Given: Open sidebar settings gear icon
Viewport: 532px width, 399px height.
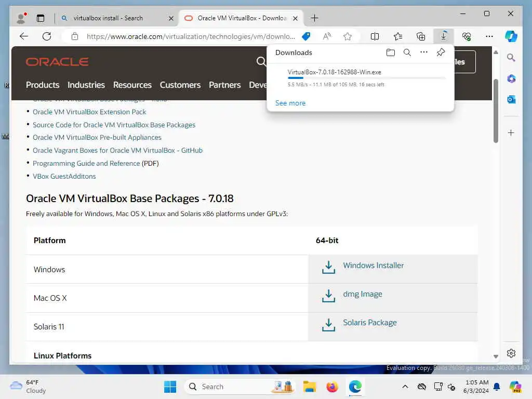Looking at the screenshot, I should pos(511,353).
